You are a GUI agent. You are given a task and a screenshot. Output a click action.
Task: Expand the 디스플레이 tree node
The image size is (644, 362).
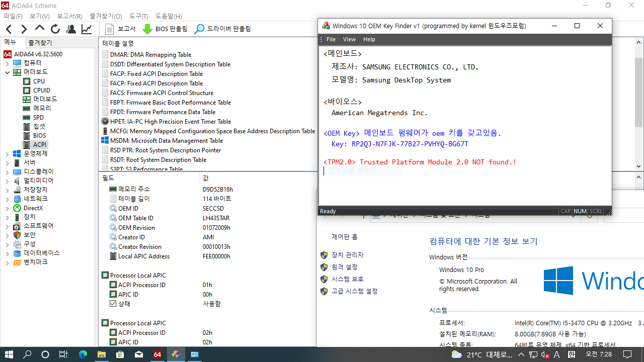coord(7,171)
